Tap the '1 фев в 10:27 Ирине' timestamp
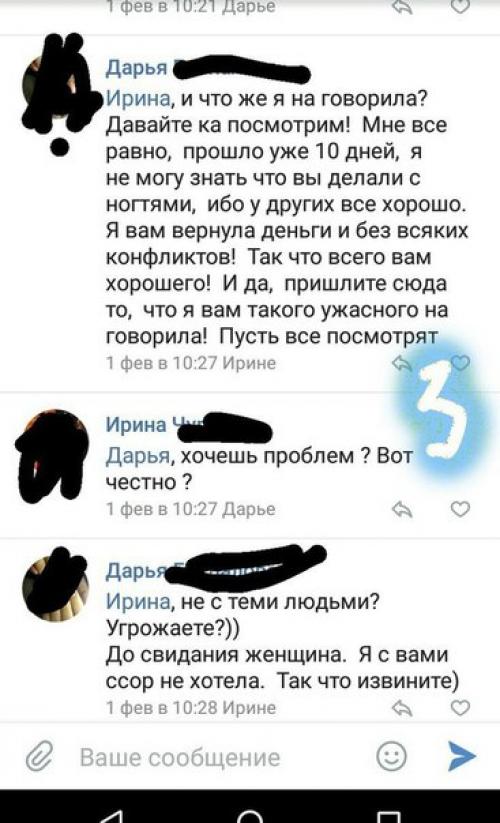 (x=191, y=363)
